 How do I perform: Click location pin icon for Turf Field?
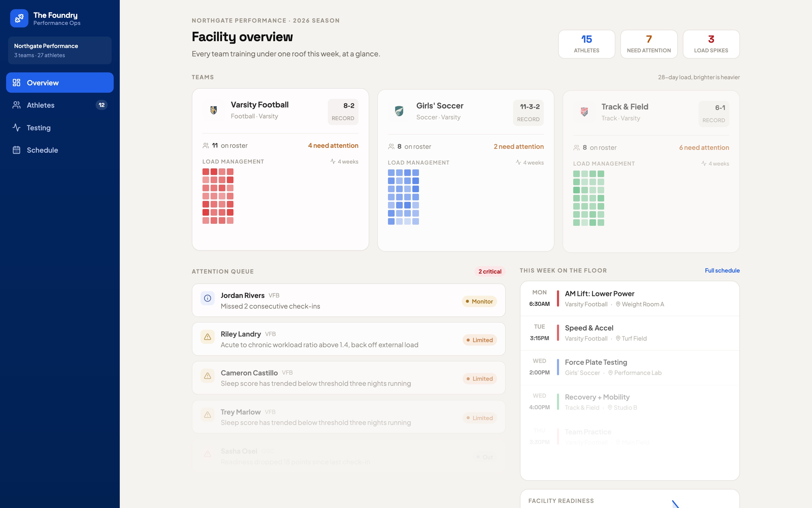(x=618, y=338)
